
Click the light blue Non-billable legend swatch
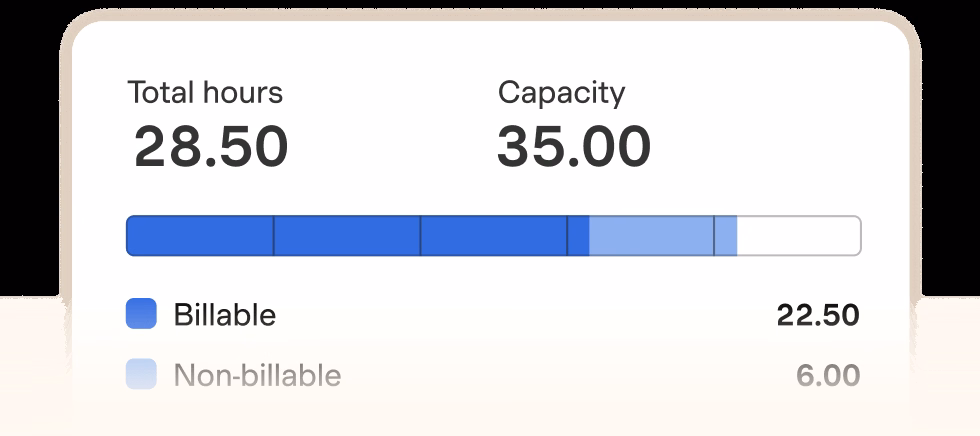click(141, 375)
